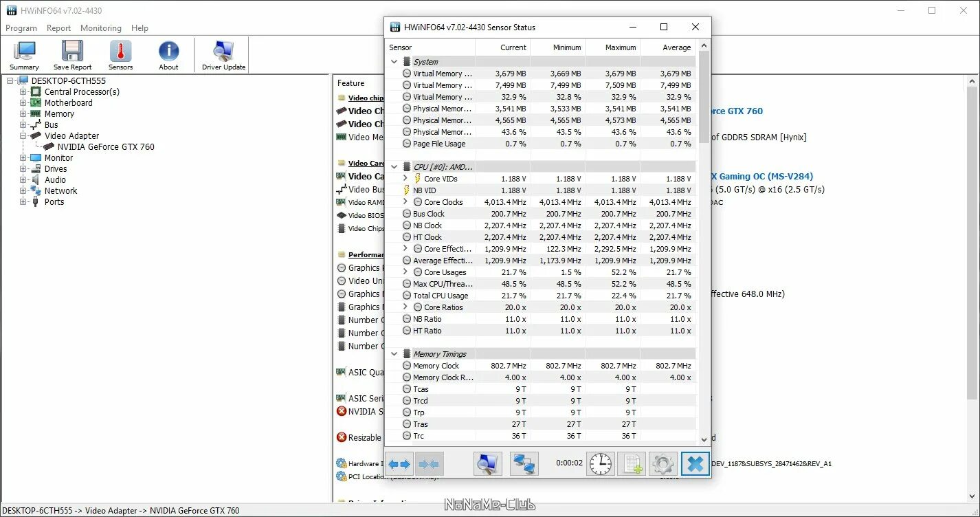The height and width of the screenshot is (517, 980).
Task: Expand the Drives tree node
Action: 23,169
